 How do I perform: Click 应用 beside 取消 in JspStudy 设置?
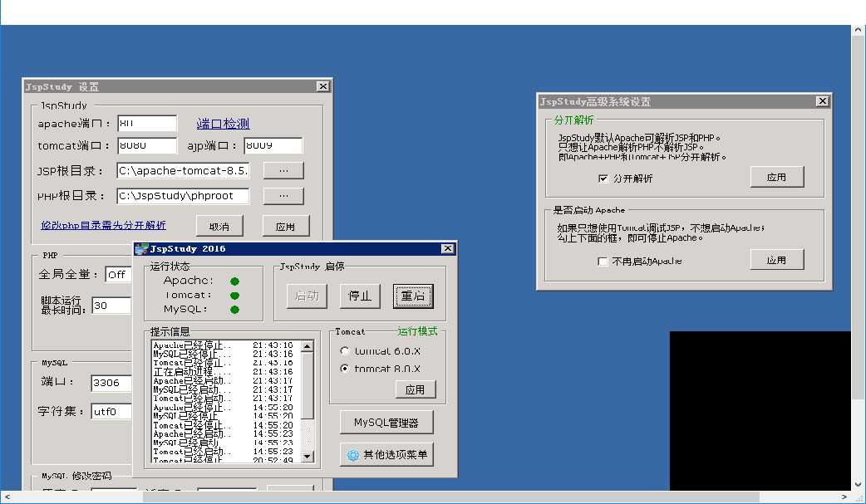pyautogui.click(x=286, y=227)
